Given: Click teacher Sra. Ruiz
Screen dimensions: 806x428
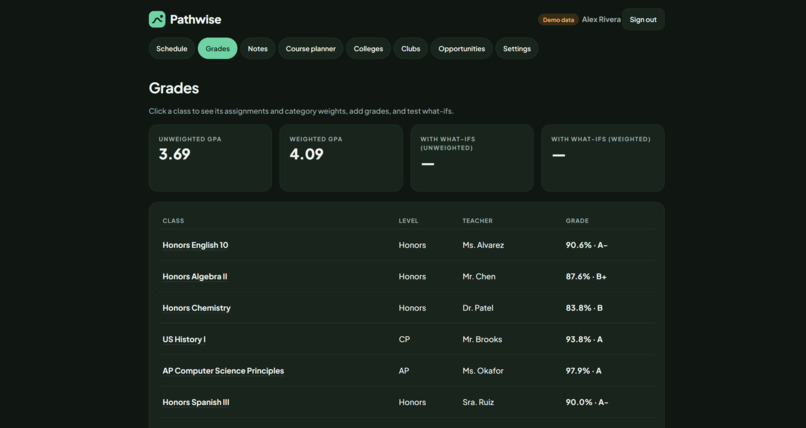Looking at the screenshot, I should (x=478, y=402).
